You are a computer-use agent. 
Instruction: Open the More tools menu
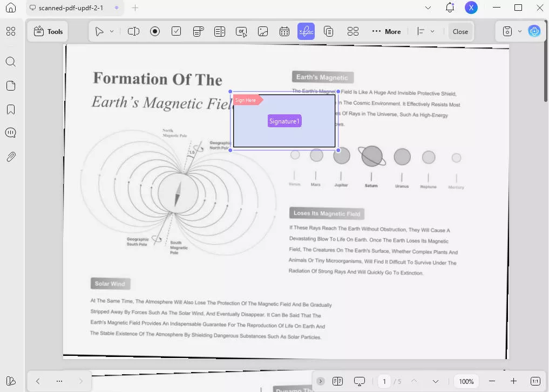click(x=386, y=31)
